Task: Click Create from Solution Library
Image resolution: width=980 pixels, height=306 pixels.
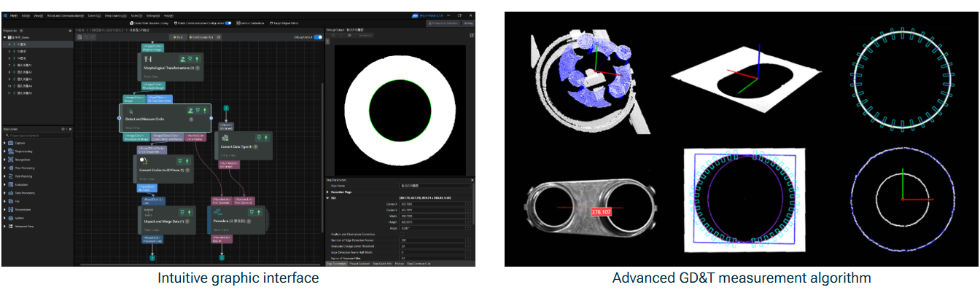Action: 149,23
